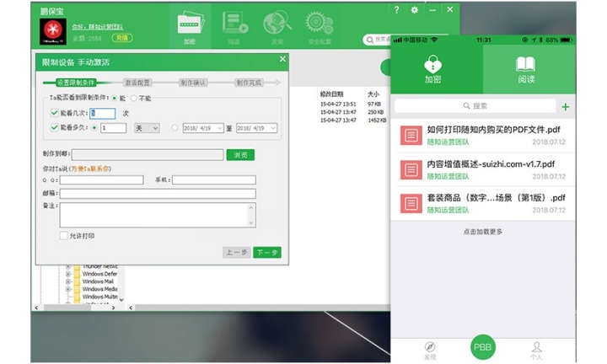Click the help question mark icon

coord(396,10)
